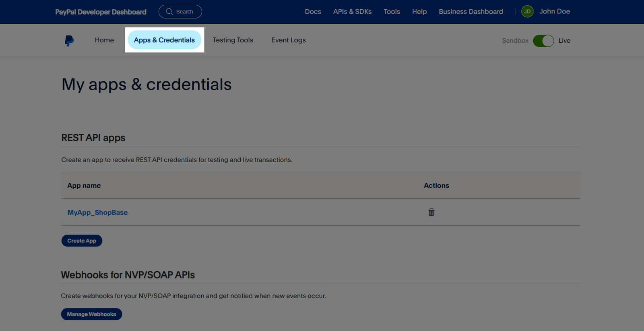This screenshot has width=644, height=331.
Task: Go to the Event Logs tab
Action: tap(288, 40)
